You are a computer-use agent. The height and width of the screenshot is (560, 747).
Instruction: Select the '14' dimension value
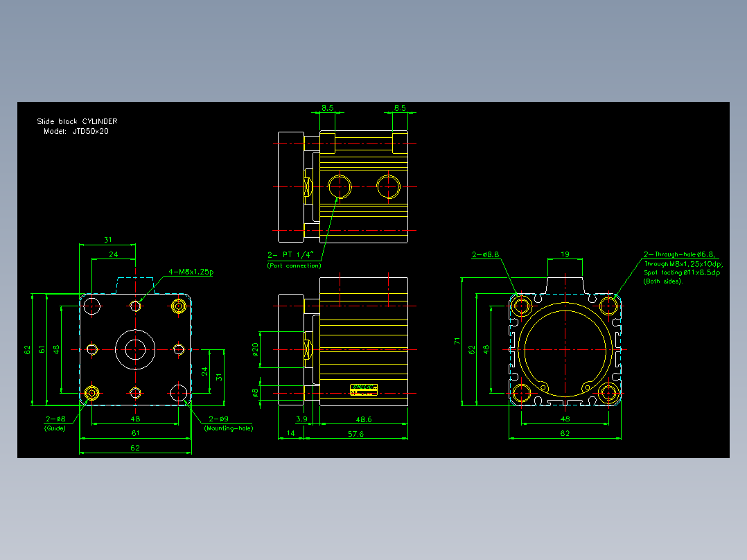(x=290, y=433)
